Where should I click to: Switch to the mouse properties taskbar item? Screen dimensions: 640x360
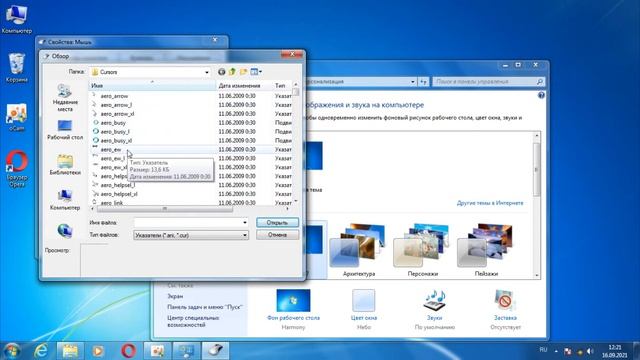pos(215,351)
